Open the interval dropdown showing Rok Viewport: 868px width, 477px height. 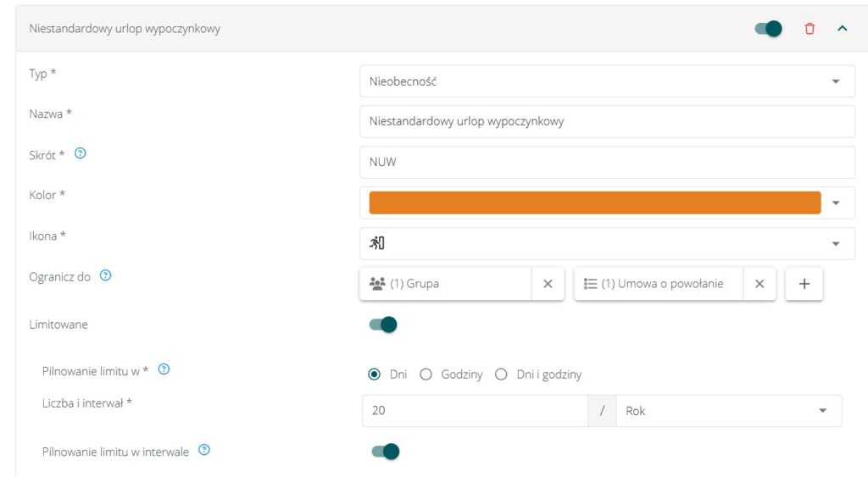tap(728, 411)
